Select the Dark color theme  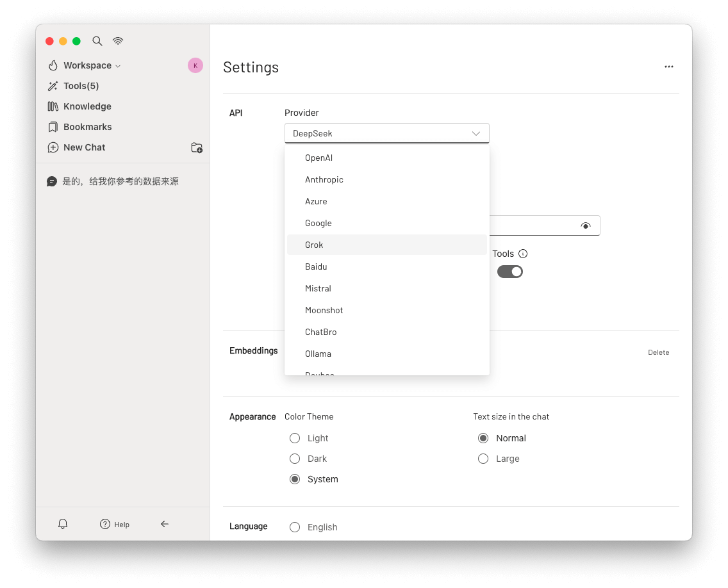pyautogui.click(x=295, y=459)
